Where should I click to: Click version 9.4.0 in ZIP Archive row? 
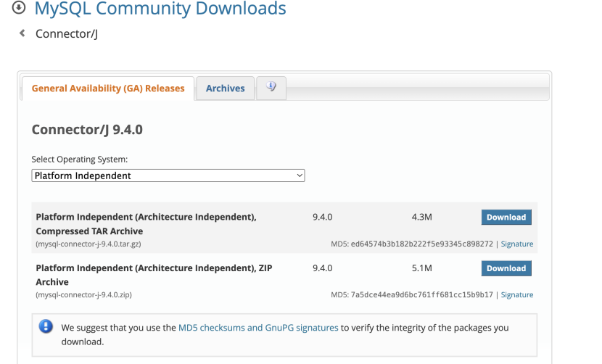pos(323,268)
